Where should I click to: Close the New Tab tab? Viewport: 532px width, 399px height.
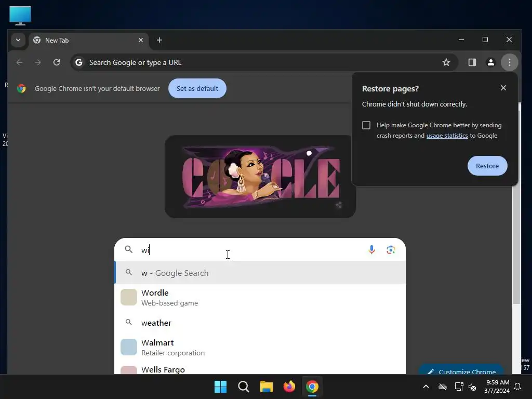(140, 40)
